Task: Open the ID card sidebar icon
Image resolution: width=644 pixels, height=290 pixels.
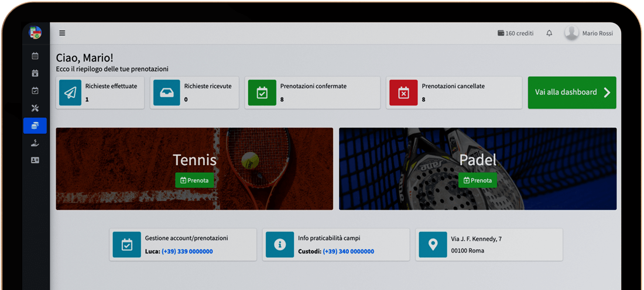Action: tap(35, 160)
